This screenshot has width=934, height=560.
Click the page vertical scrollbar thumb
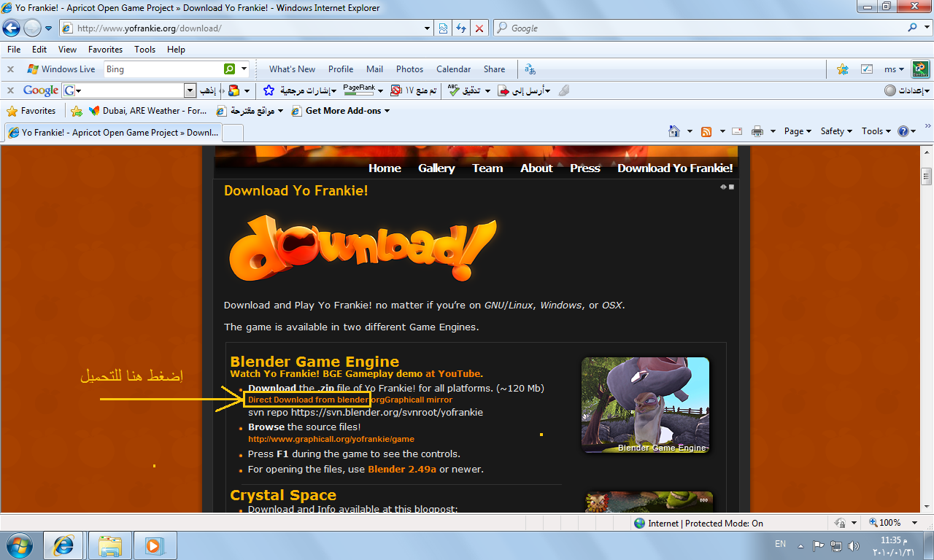927,176
